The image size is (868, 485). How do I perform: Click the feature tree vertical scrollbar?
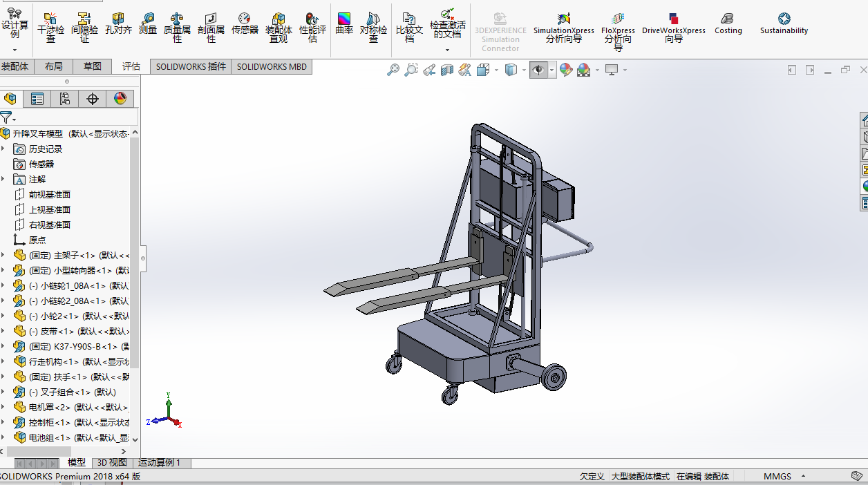click(x=135, y=252)
